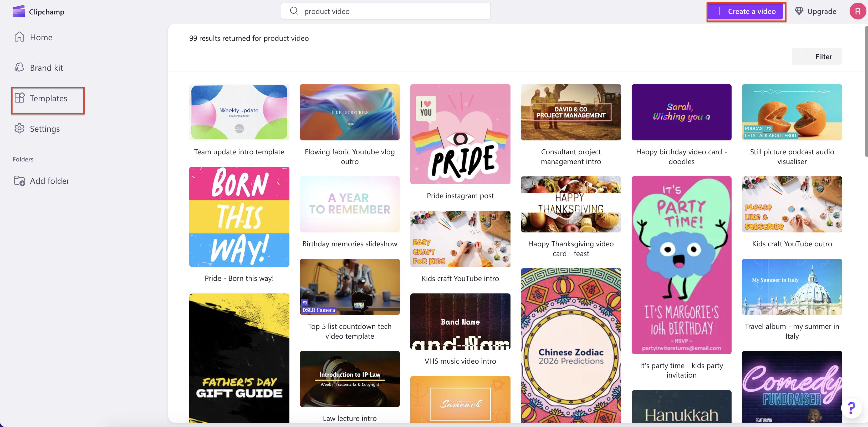Select the Home icon in the sidebar

point(19,37)
